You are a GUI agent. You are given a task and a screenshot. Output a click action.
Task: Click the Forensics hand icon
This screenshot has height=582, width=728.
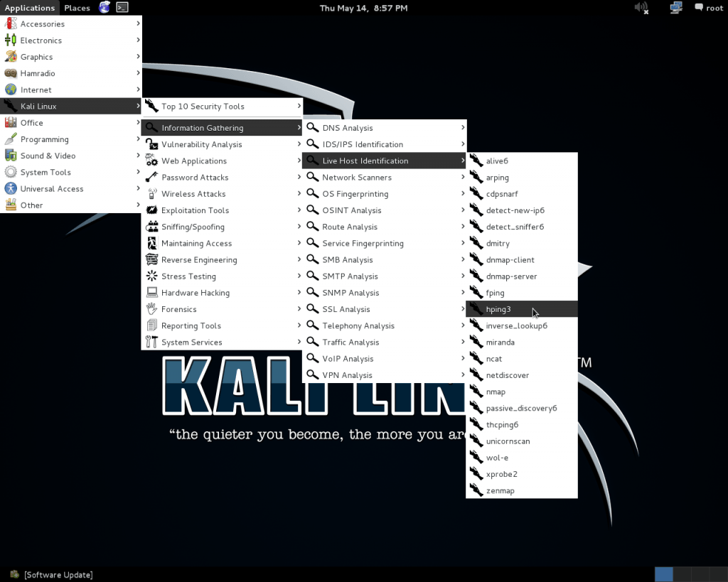coord(152,309)
